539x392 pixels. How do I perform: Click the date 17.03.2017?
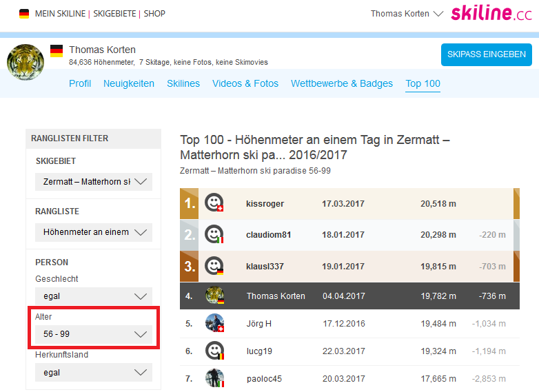343,204
